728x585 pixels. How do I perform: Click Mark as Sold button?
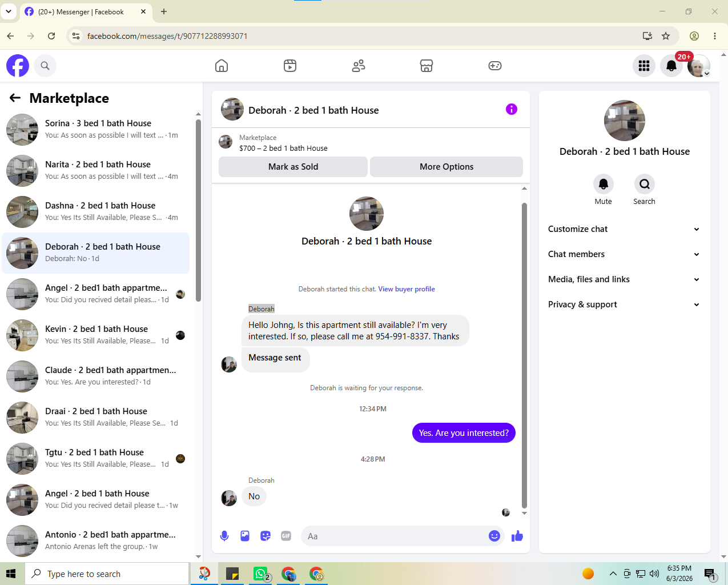pos(293,167)
